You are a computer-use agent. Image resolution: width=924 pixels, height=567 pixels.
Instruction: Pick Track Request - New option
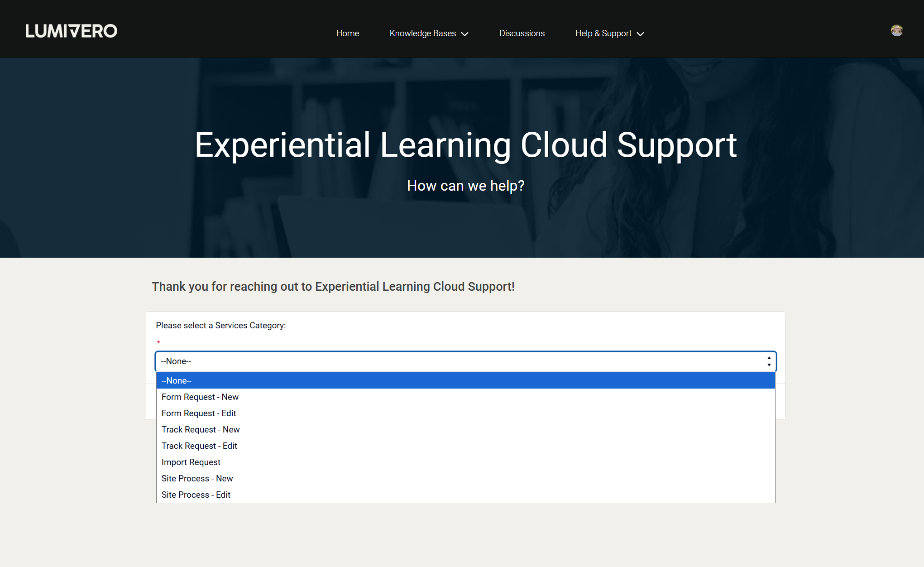pos(465,429)
